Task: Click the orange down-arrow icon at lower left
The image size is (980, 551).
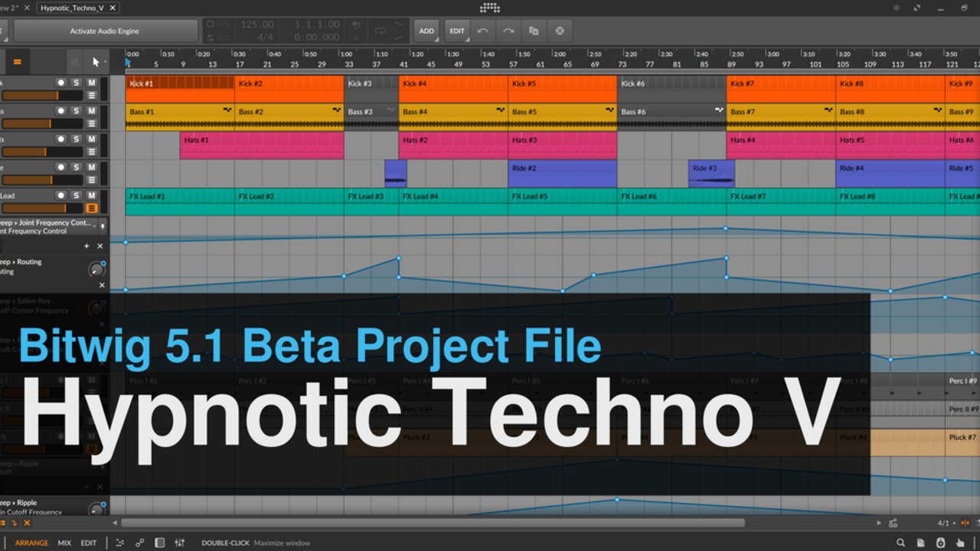Action: [15, 523]
